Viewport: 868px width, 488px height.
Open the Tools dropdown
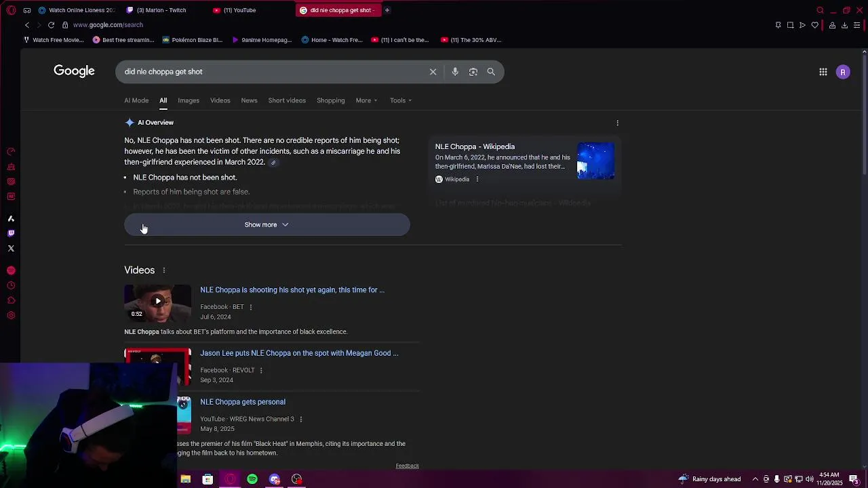click(x=401, y=100)
